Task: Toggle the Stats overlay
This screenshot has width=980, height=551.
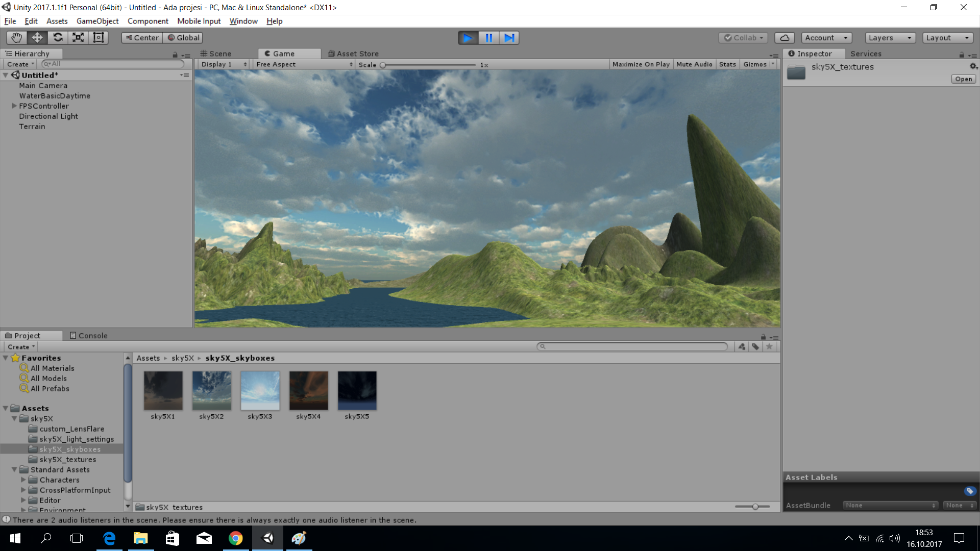Action: pyautogui.click(x=727, y=64)
